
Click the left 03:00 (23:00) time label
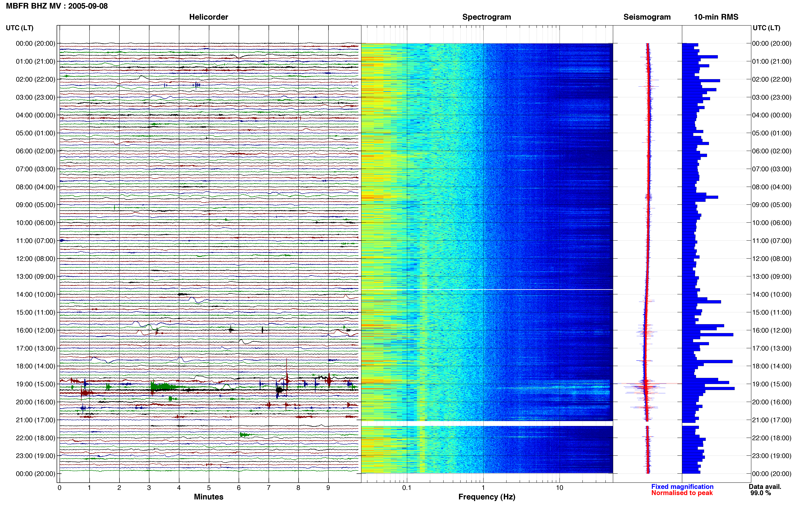[36, 97]
